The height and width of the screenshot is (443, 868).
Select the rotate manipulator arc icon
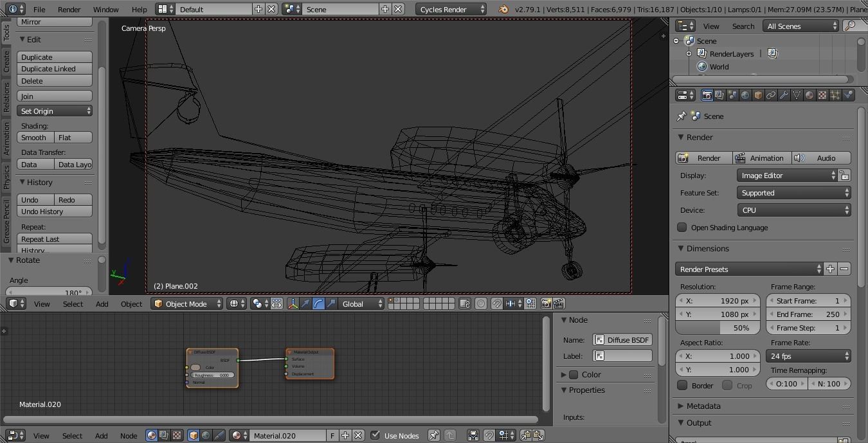click(318, 303)
